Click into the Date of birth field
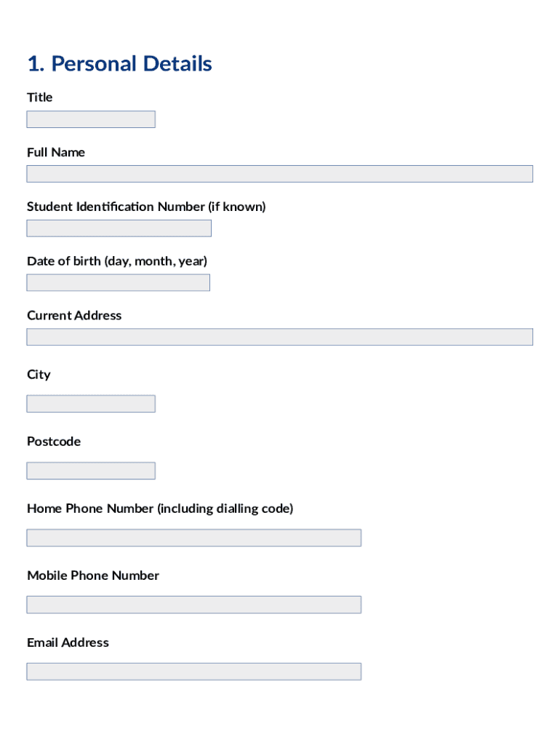The image size is (560, 745). click(x=118, y=283)
